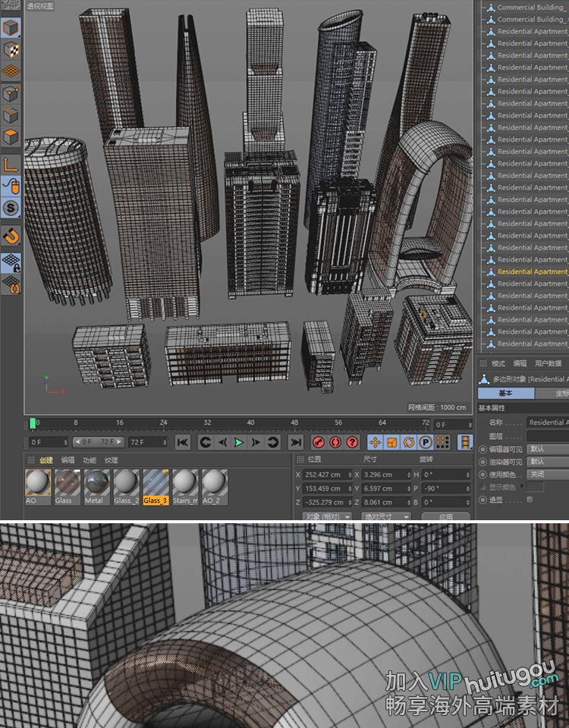Enable the Axis tool L-shaped icon
The width and height of the screenshot is (569, 728).
11,164
